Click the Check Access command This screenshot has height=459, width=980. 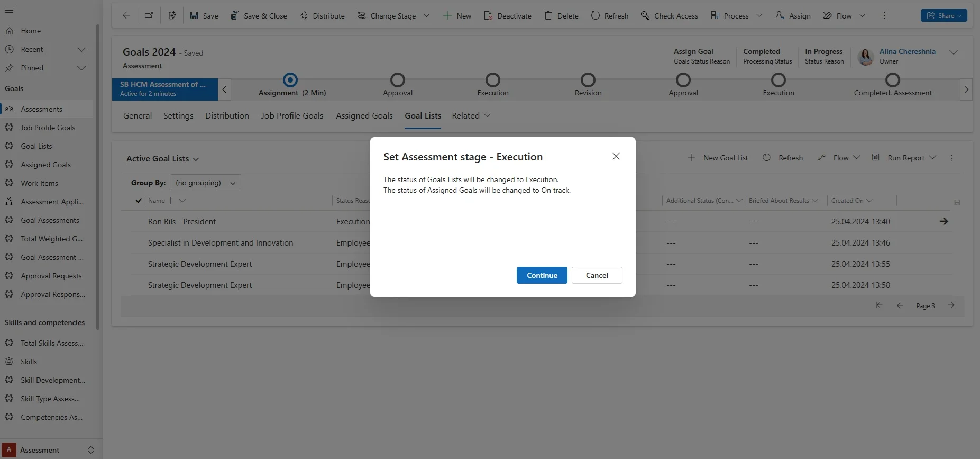click(x=669, y=16)
